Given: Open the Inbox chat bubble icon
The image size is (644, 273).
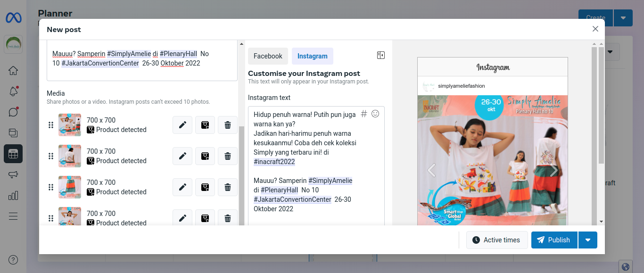Looking at the screenshot, I should pos(13,112).
